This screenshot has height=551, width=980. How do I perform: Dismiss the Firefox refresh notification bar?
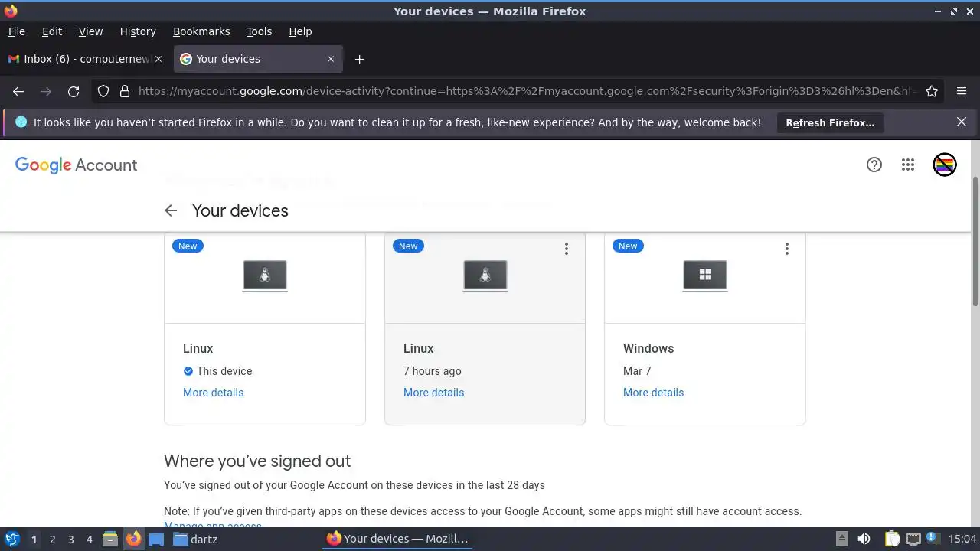click(x=962, y=122)
